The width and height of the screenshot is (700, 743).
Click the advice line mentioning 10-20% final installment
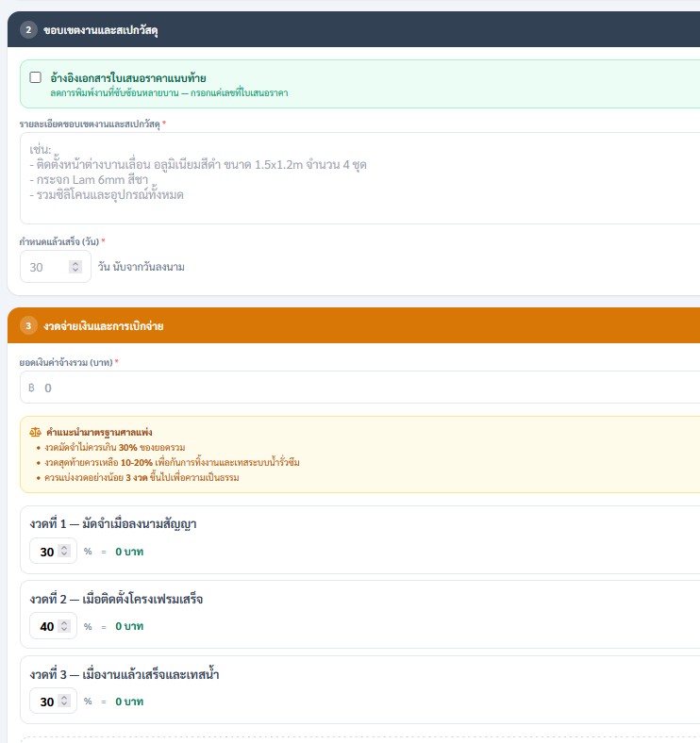(172, 462)
